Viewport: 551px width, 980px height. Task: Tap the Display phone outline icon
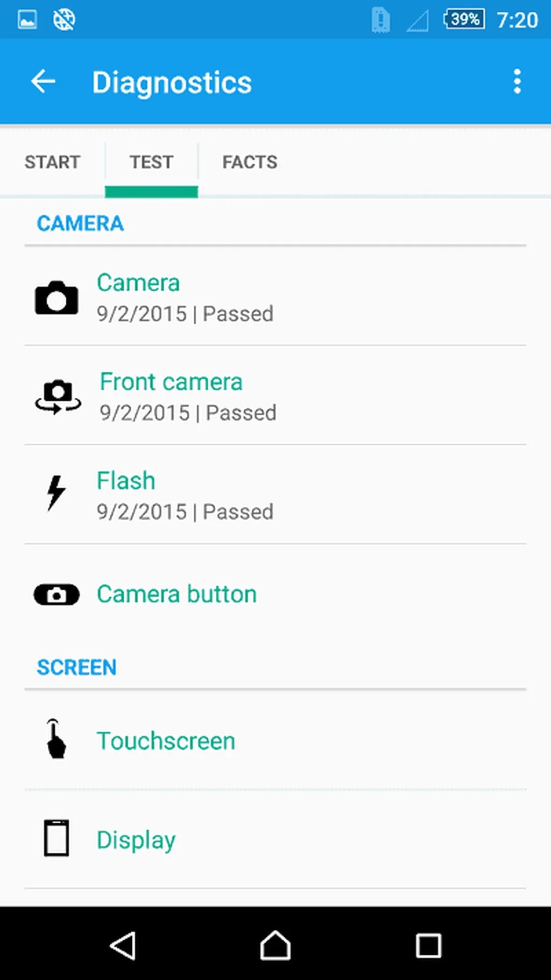[56, 838]
